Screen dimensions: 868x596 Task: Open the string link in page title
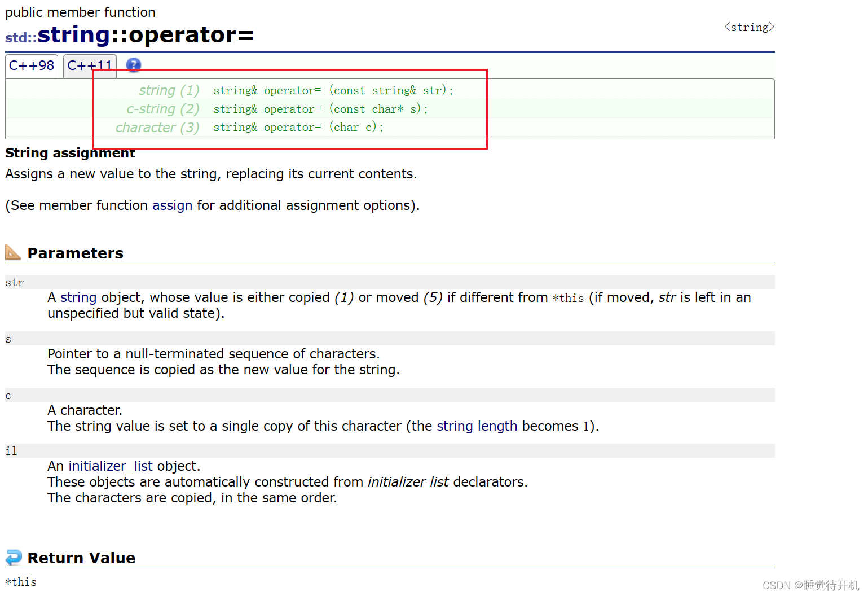[x=74, y=35]
